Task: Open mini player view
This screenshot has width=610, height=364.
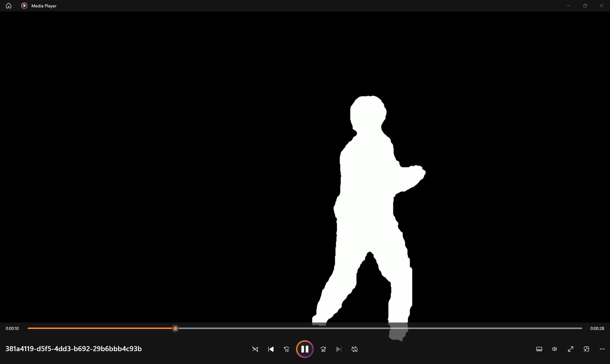Action: pyautogui.click(x=586, y=349)
